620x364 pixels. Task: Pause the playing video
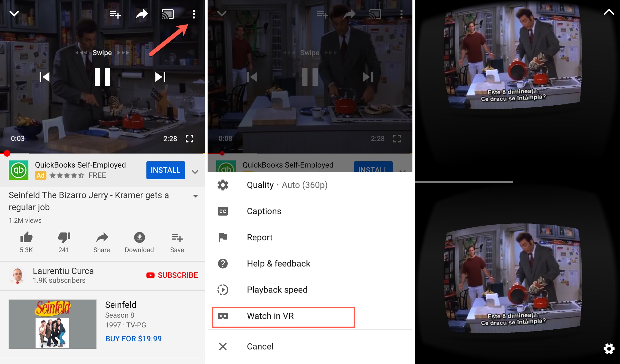pyautogui.click(x=102, y=77)
